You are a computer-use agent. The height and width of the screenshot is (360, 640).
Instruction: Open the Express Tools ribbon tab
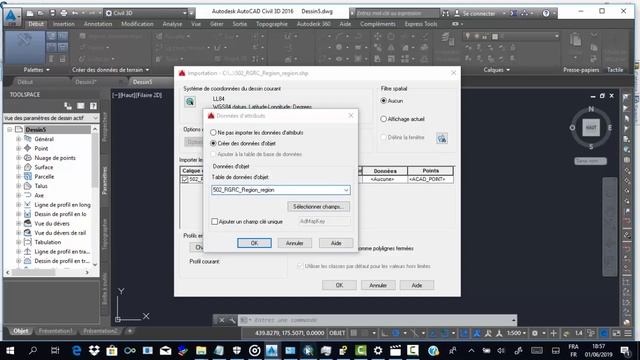pyautogui.click(x=421, y=24)
